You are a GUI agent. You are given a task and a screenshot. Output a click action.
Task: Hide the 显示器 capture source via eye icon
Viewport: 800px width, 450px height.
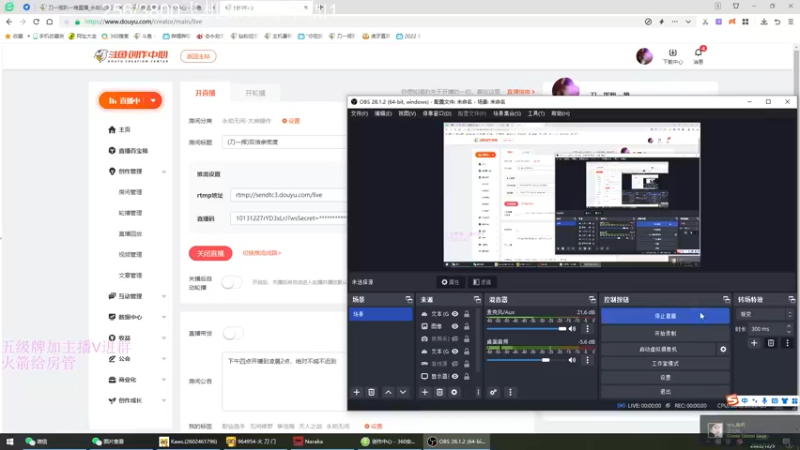coord(455,377)
